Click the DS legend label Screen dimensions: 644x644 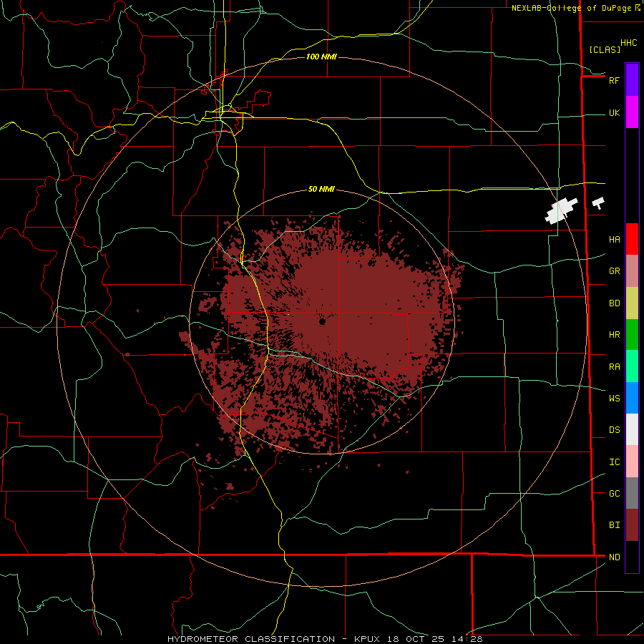coord(614,430)
